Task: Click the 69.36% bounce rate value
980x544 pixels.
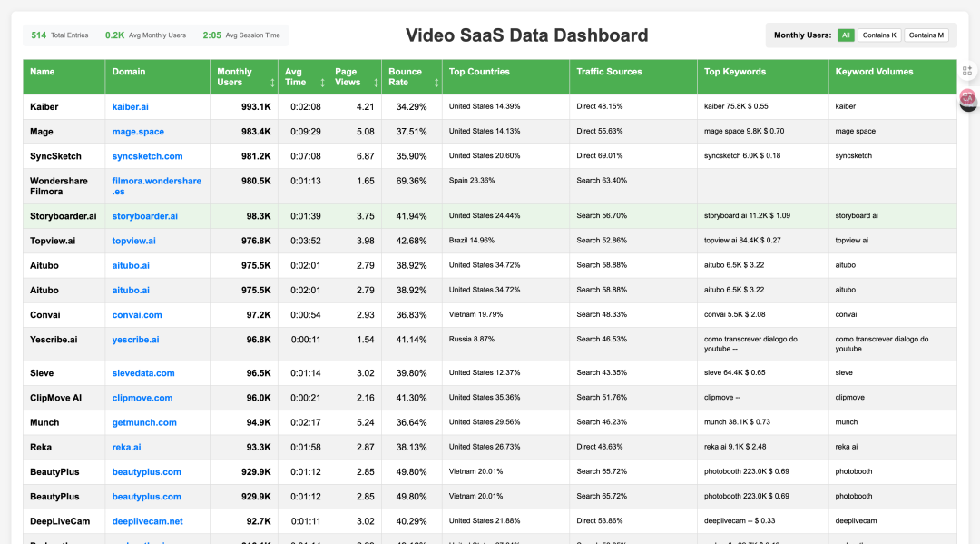Action: (411, 182)
